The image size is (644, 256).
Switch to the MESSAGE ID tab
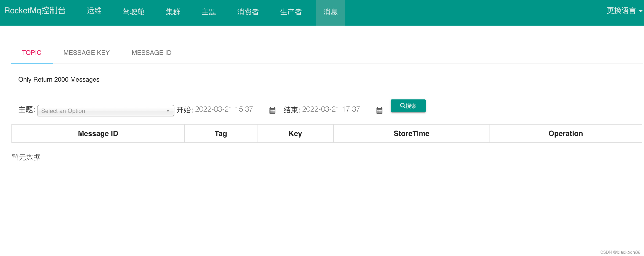click(152, 53)
